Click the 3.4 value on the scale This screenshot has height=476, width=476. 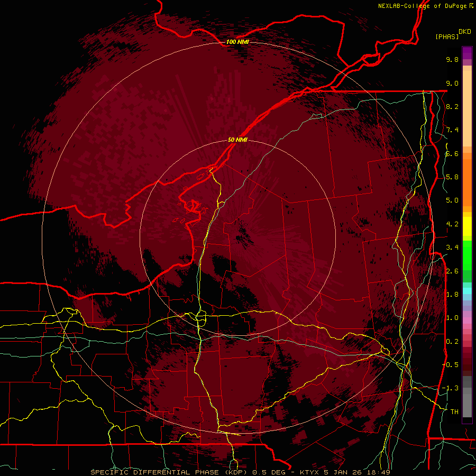click(452, 247)
